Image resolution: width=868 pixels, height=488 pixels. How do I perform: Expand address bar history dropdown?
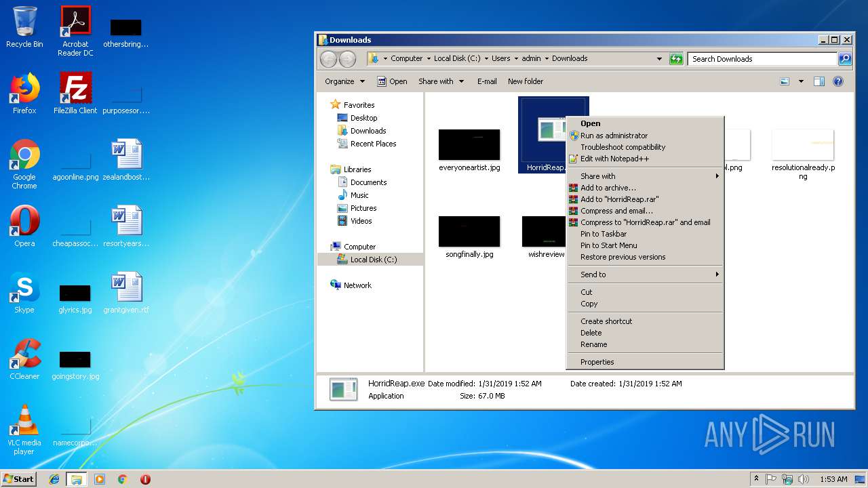[659, 59]
